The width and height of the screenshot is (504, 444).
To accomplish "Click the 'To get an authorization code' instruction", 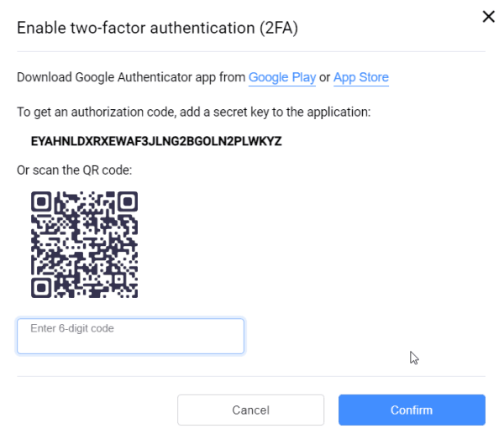I will 194,111.
